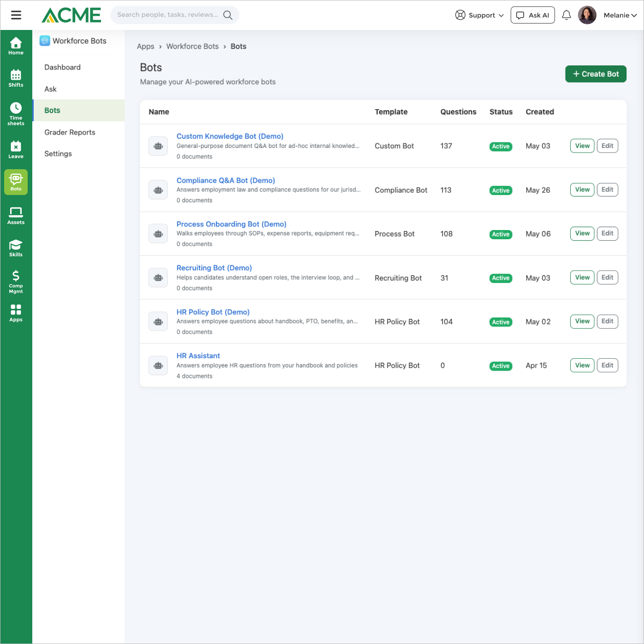This screenshot has height=644, width=644.
Task: Open Shifts in sidebar
Action: click(16, 78)
